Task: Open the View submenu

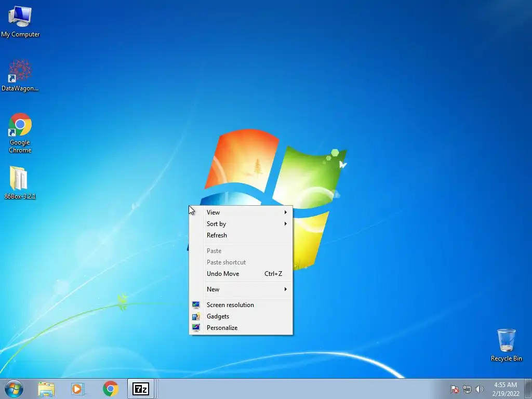Action: pyautogui.click(x=241, y=212)
